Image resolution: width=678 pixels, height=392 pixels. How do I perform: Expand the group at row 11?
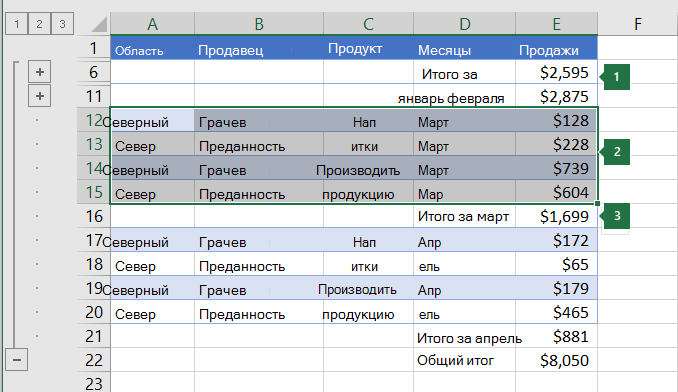[x=40, y=96]
